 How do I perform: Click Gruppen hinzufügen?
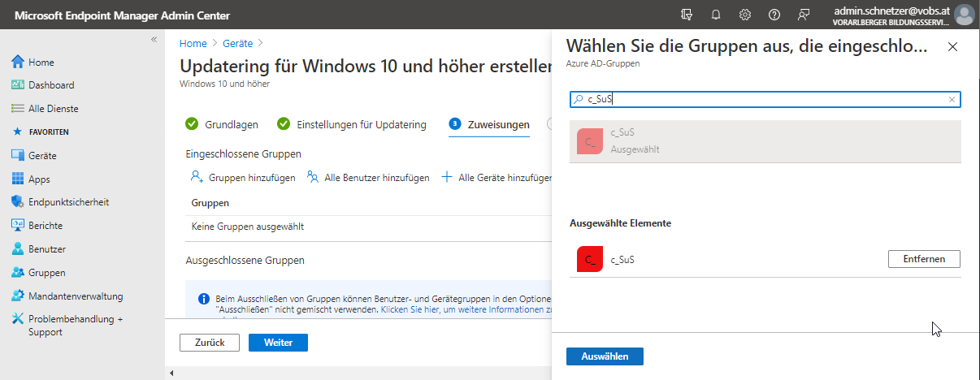pos(242,178)
